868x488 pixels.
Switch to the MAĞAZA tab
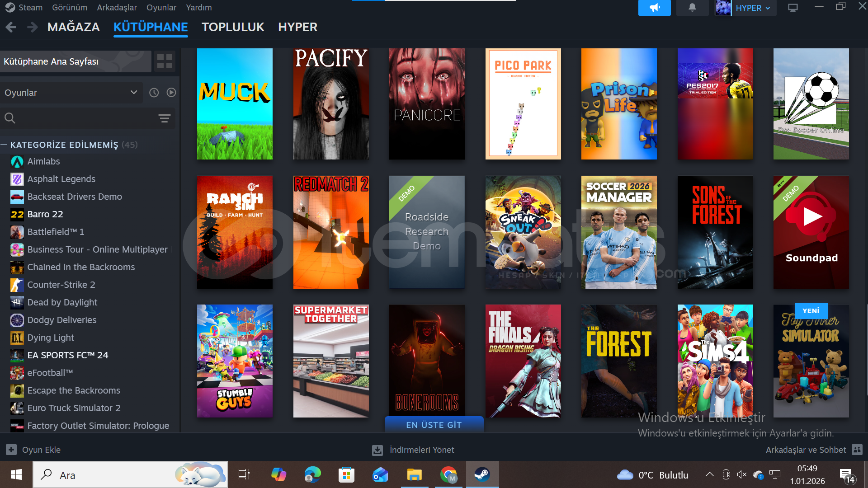(73, 27)
